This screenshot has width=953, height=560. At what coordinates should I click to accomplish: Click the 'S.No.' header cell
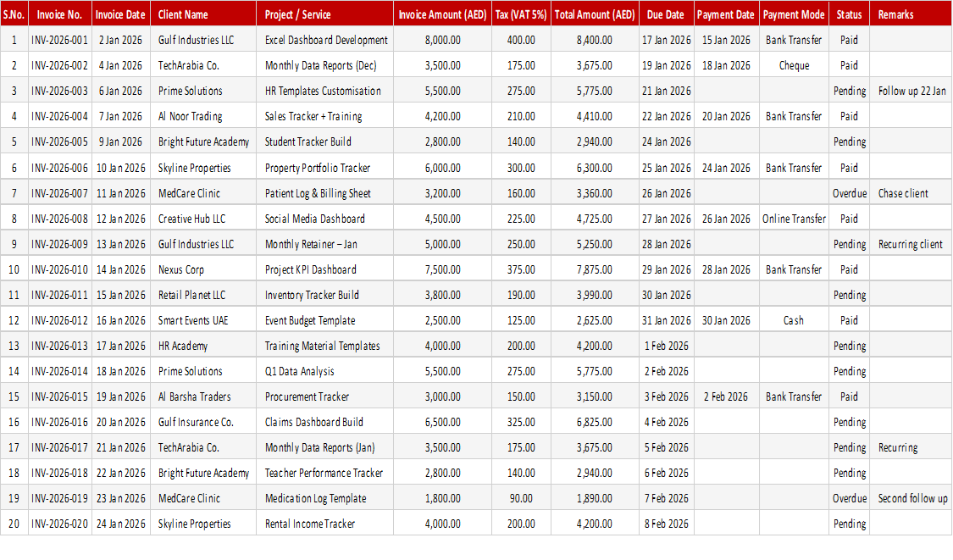[x=14, y=14]
